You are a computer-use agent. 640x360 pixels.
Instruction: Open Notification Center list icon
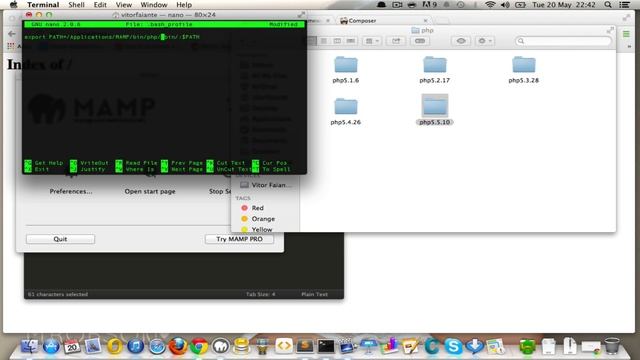tap(624, 4)
